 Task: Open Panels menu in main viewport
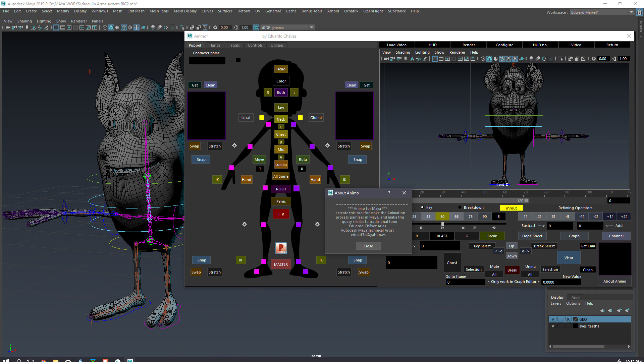click(97, 21)
